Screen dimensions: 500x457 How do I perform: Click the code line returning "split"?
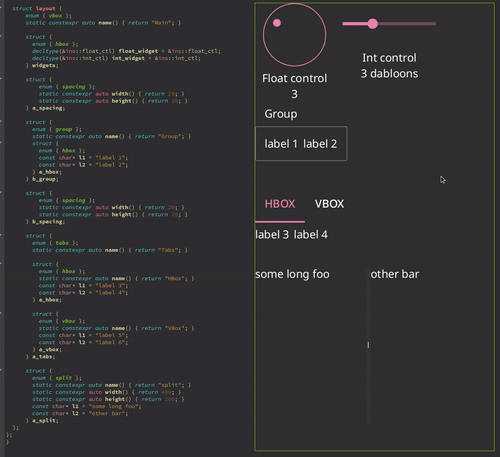[x=111, y=385]
